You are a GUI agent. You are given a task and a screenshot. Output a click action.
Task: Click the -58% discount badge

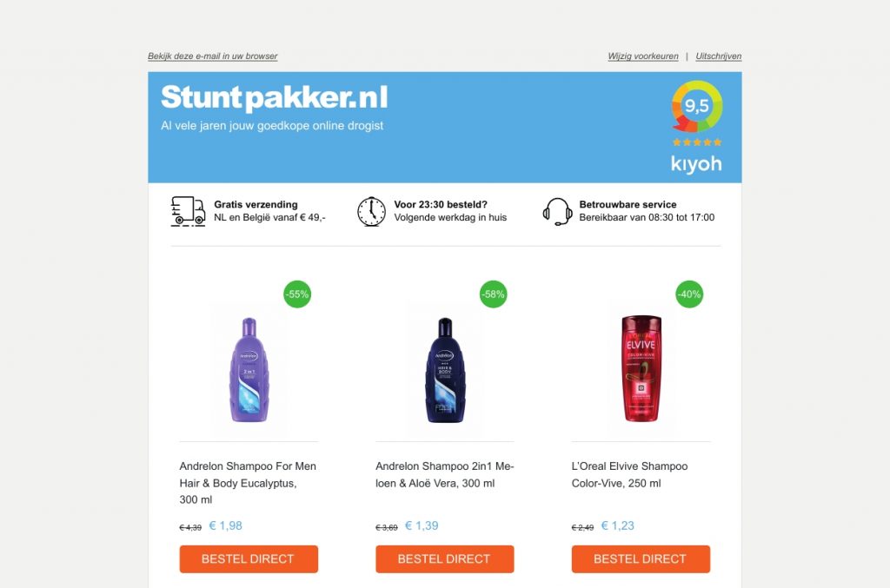[x=494, y=294]
